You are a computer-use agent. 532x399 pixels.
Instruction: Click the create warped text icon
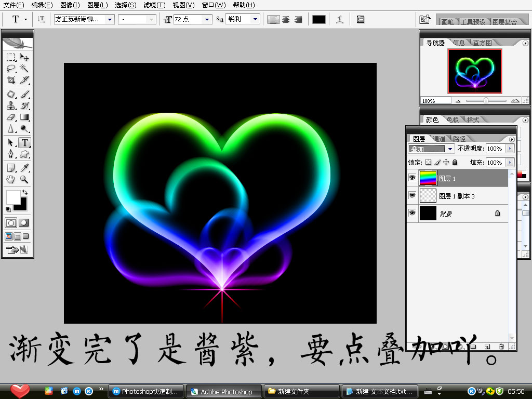(x=340, y=19)
